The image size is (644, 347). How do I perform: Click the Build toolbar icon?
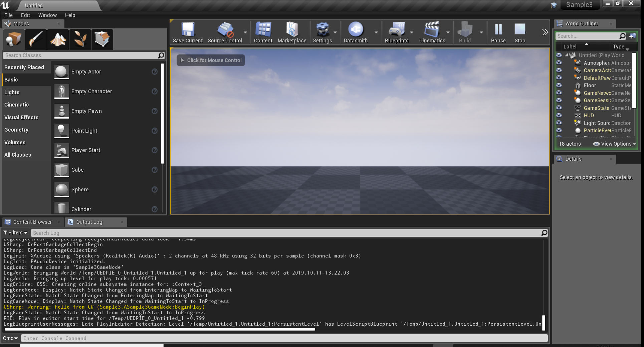[465, 29]
